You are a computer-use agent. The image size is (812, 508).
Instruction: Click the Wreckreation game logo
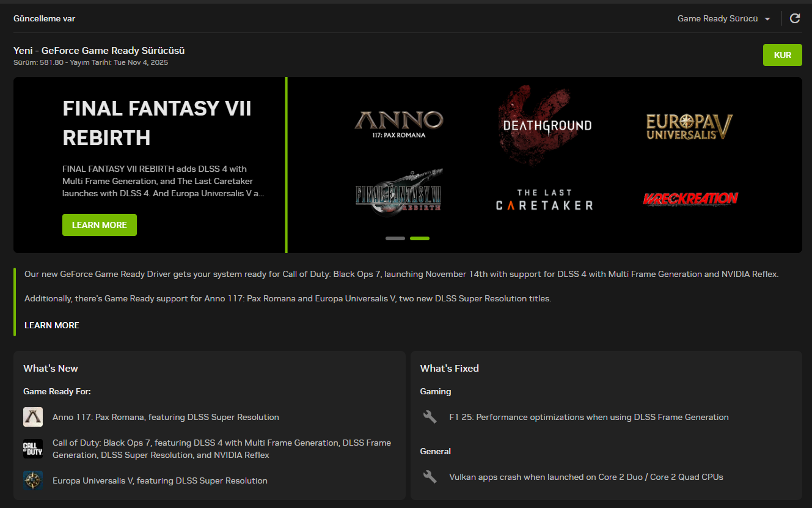[690, 199]
